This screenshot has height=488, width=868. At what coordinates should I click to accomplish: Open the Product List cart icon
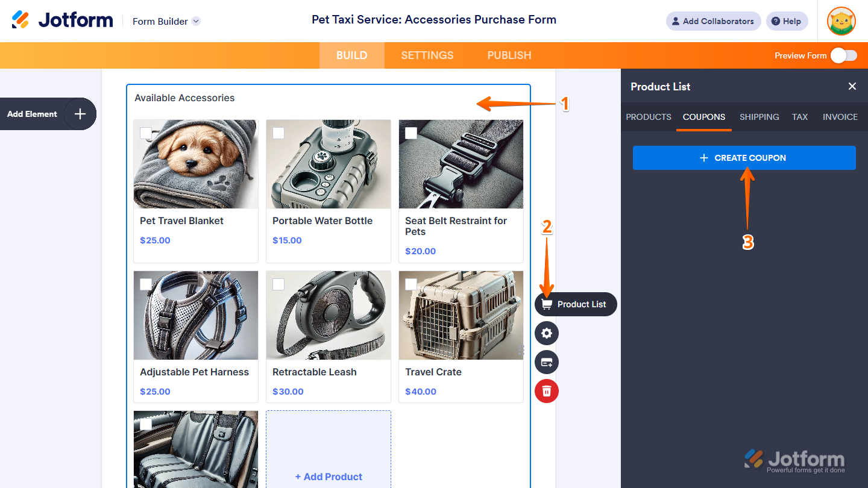[547, 304]
